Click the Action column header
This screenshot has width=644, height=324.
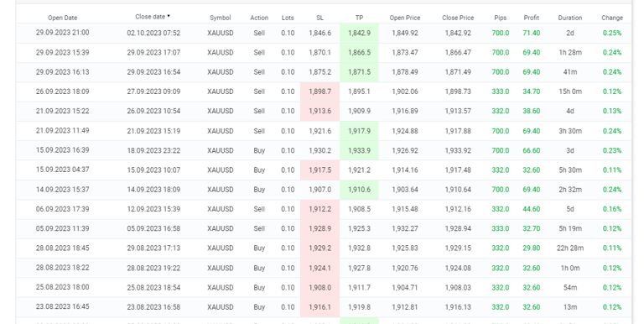[259, 18]
